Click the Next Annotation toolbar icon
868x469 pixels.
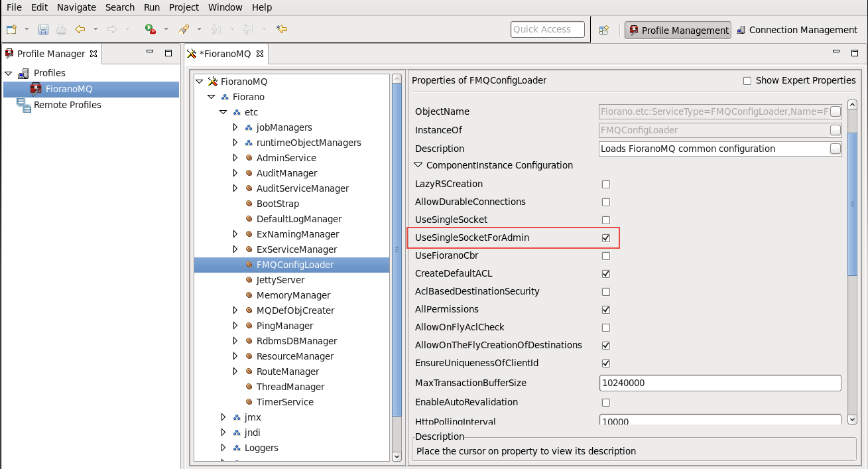[x=215, y=29]
